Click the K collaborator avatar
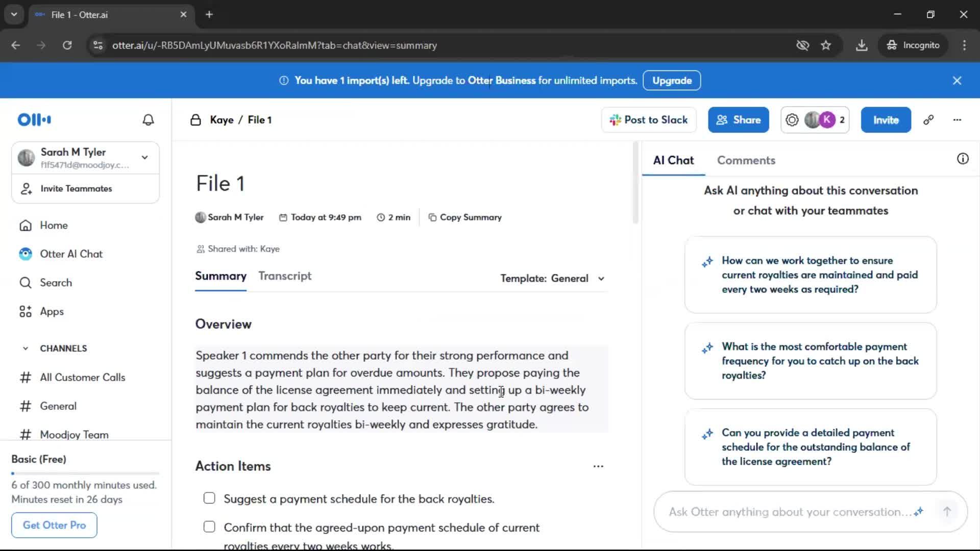The height and width of the screenshot is (551, 980). 827,120
